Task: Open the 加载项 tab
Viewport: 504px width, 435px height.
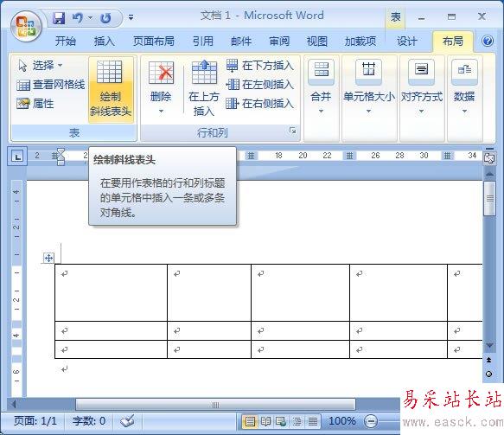Action: click(x=360, y=42)
